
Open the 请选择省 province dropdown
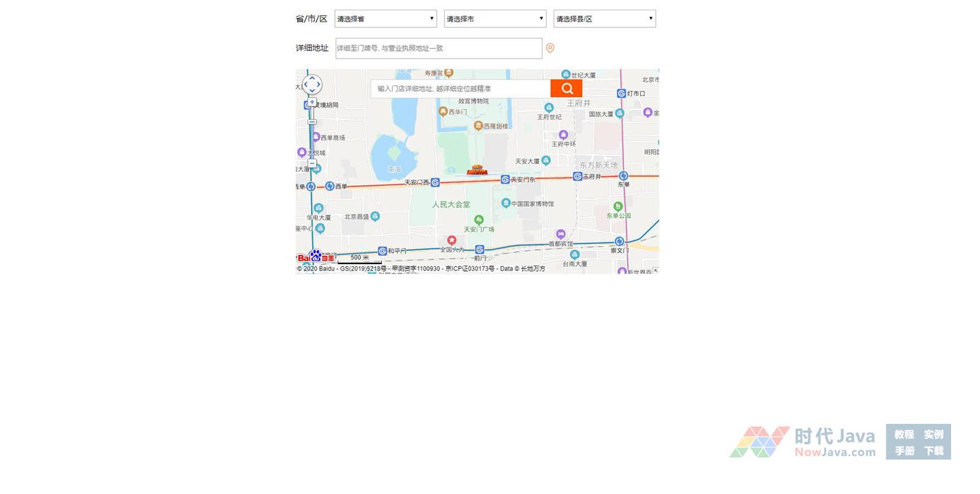pos(385,19)
